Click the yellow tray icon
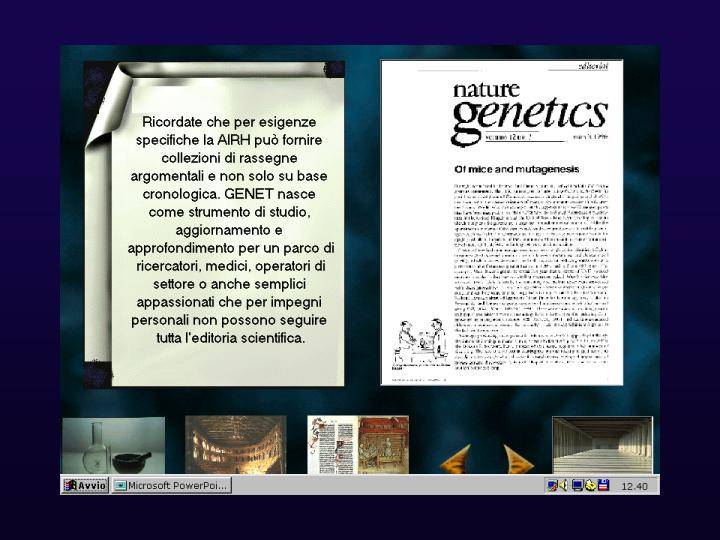This screenshot has width=720, height=540. pyautogui.click(x=590, y=485)
